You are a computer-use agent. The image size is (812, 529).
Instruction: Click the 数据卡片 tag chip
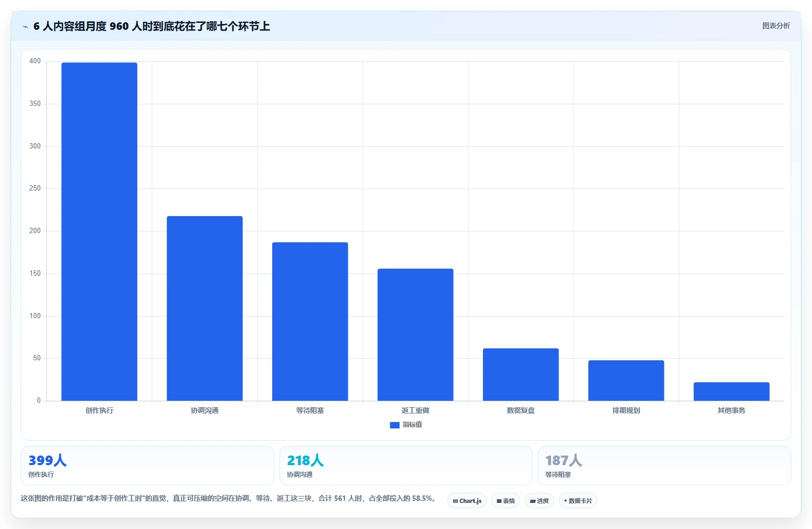[578, 501]
